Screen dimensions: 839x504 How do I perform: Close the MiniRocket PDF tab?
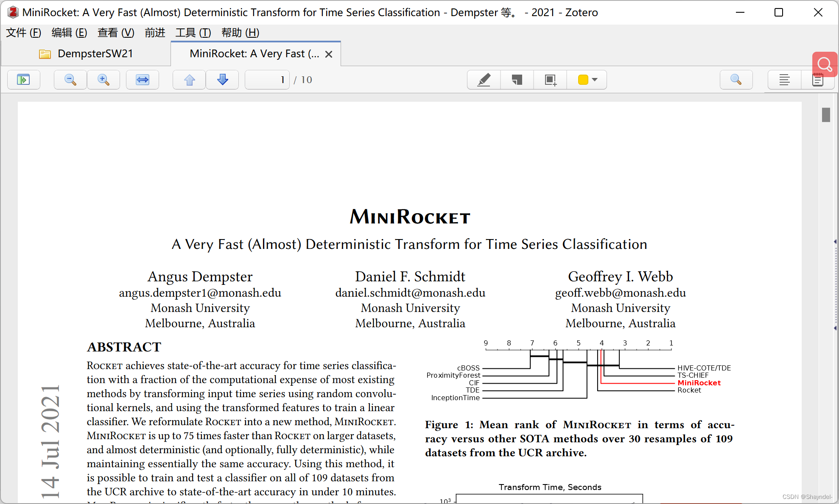click(x=329, y=54)
